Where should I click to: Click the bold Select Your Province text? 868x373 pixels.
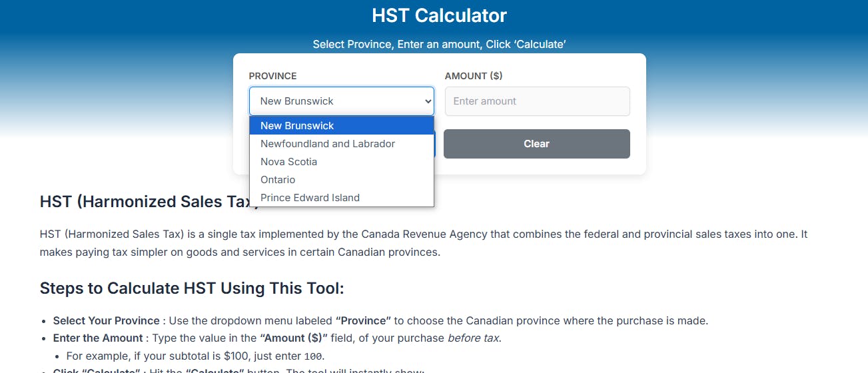pos(107,320)
